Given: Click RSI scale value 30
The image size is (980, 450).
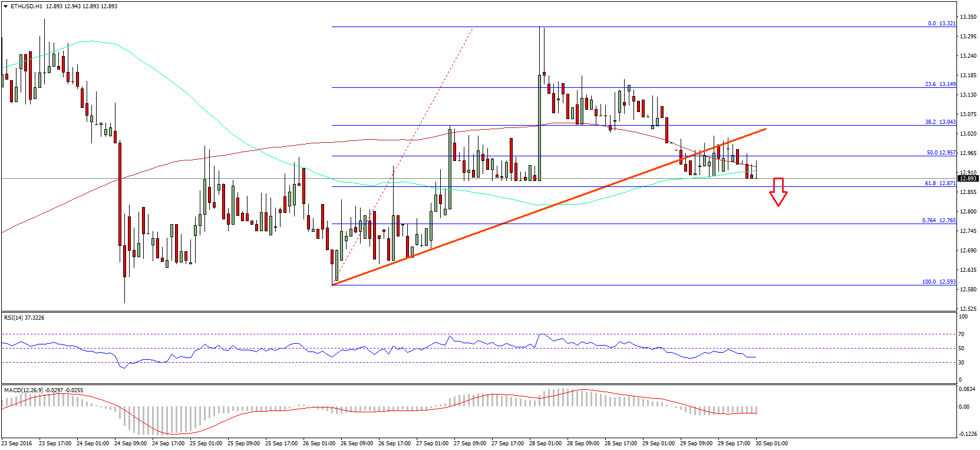Looking at the screenshot, I should point(961,363).
